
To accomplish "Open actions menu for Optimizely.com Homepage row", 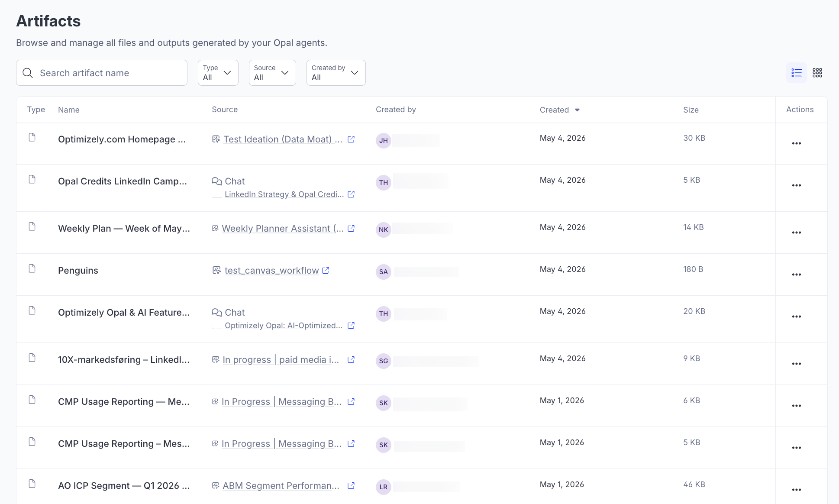I will 796,143.
